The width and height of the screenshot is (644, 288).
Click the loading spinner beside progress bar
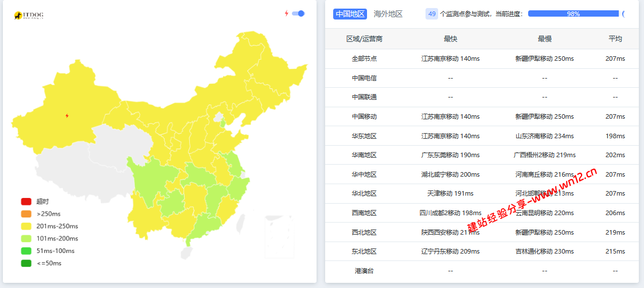[x=624, y=14]
